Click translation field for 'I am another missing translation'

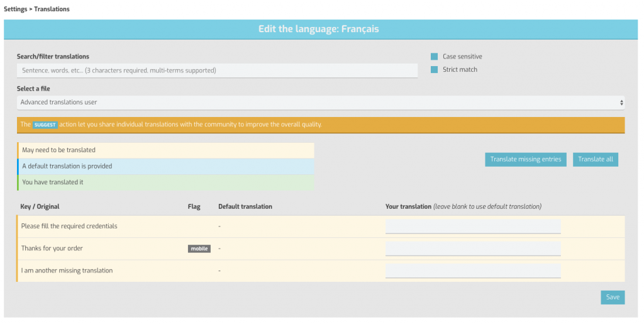pos(472,271)
